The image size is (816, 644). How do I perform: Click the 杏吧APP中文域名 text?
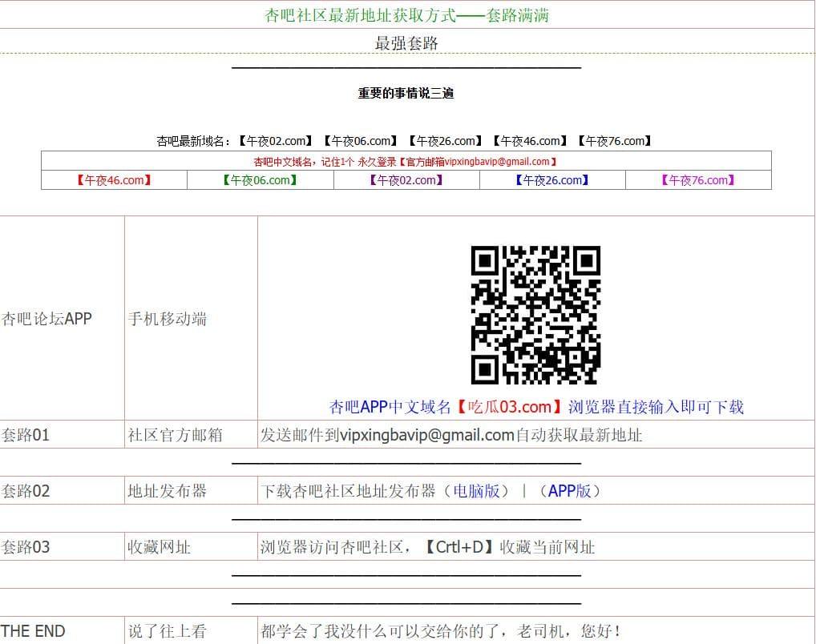(x=390, y=406)
